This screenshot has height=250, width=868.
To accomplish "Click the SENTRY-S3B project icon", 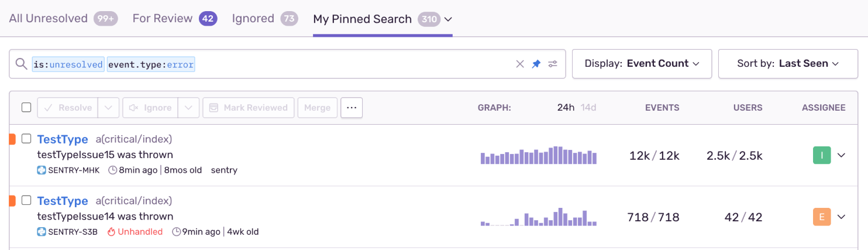I will pos(42,232).
